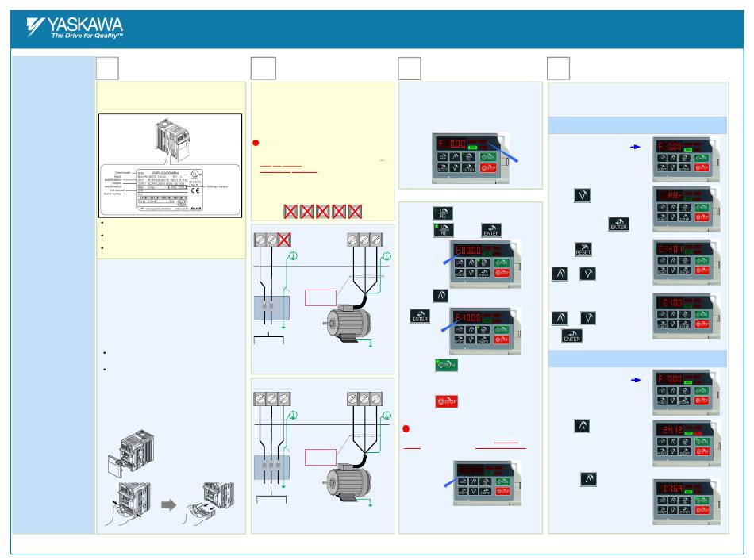Click the third of five red crossed-out boxes
The image size is (754, 560).
(x=323, y=212)
